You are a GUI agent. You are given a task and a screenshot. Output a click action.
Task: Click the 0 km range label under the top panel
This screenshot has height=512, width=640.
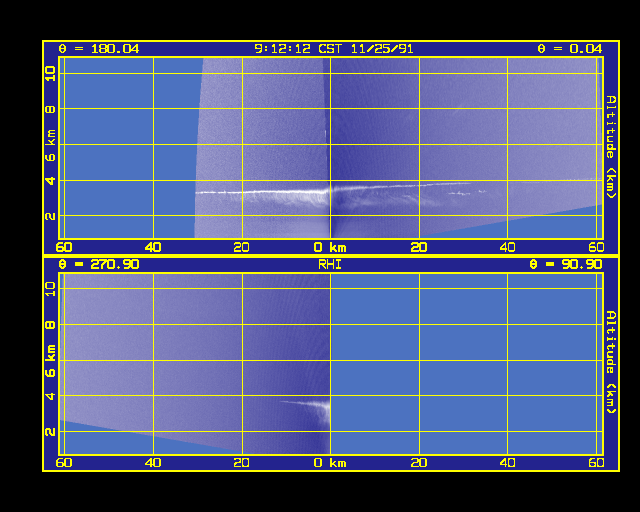[x=330, y=247]
